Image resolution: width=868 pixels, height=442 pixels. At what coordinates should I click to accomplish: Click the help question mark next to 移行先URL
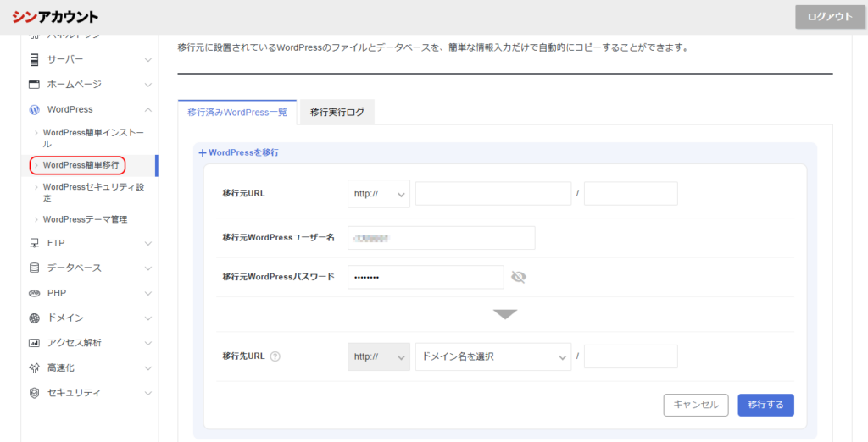pyautogui.click(x=275, y=356)
